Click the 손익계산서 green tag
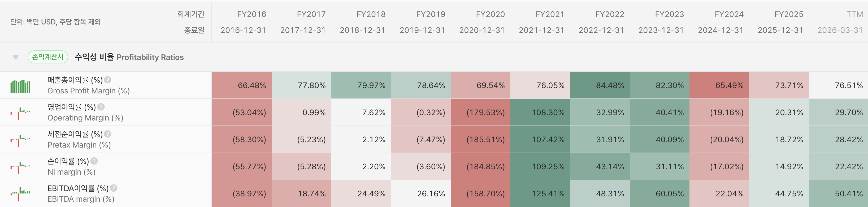 [48, 57]
